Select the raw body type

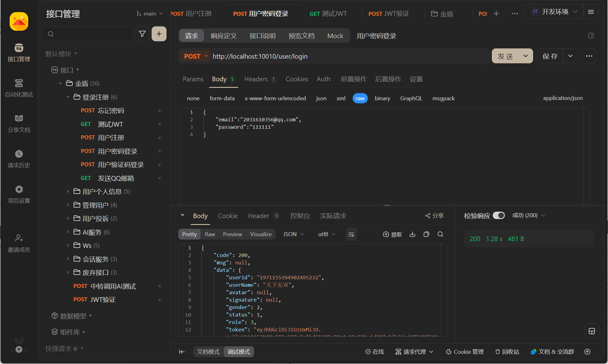(x=360, y=98)
